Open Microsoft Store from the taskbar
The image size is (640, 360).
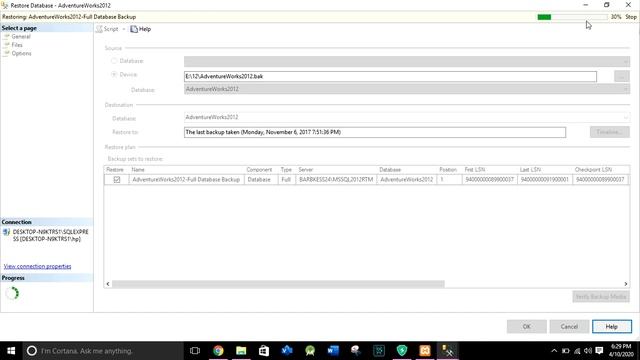tap(264, 351)
